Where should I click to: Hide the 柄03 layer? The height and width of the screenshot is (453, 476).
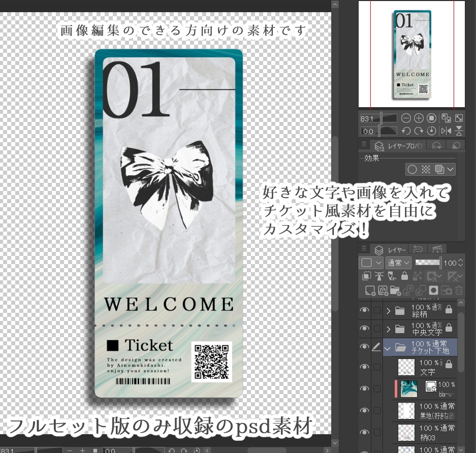point(364,432)
